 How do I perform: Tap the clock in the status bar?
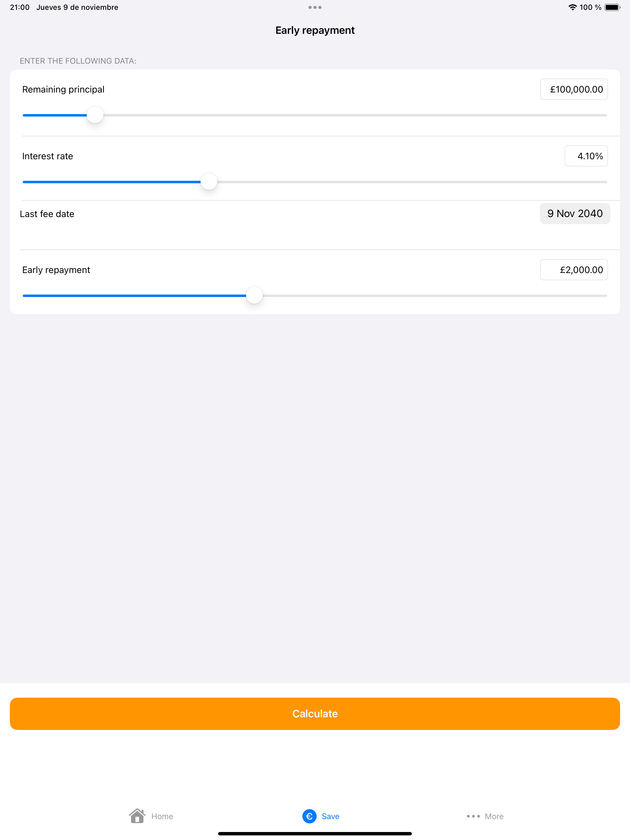pos(20,7)
